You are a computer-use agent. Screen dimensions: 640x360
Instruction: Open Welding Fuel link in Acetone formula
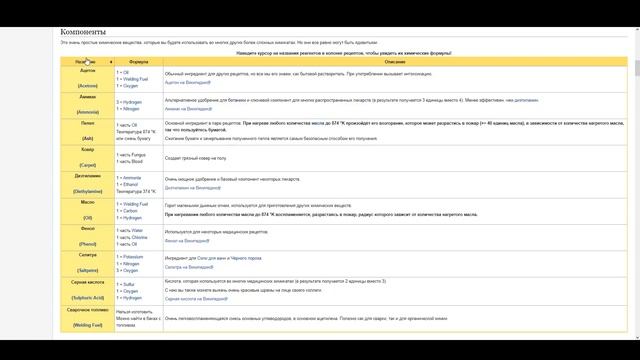point(136,79)
